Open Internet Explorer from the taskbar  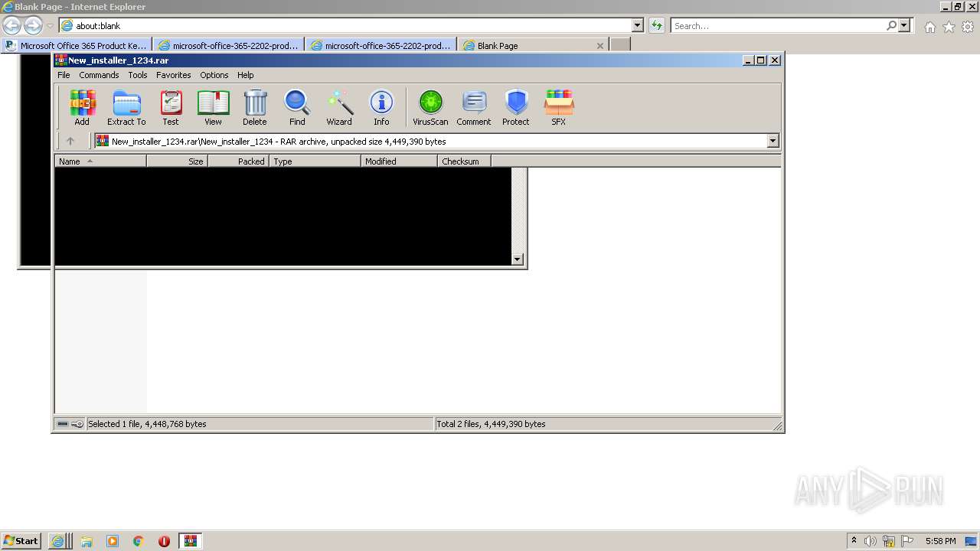click(58, 541)
